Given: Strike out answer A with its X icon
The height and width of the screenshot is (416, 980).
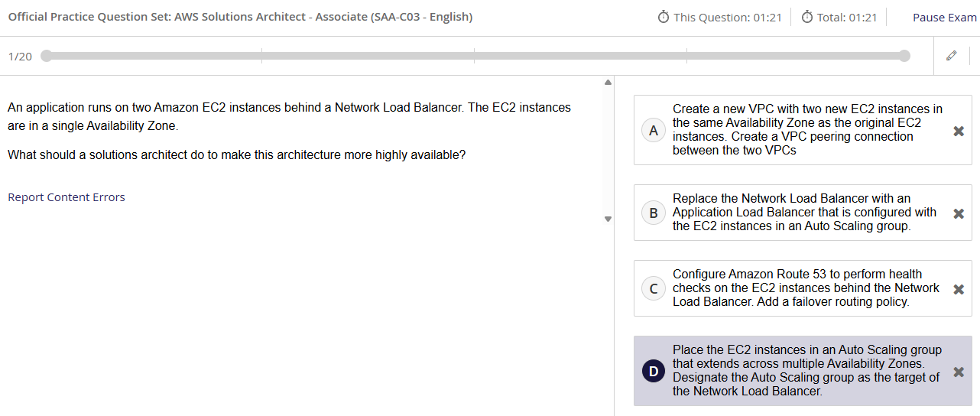Looking at the screenshot, I should pos(959,131).
